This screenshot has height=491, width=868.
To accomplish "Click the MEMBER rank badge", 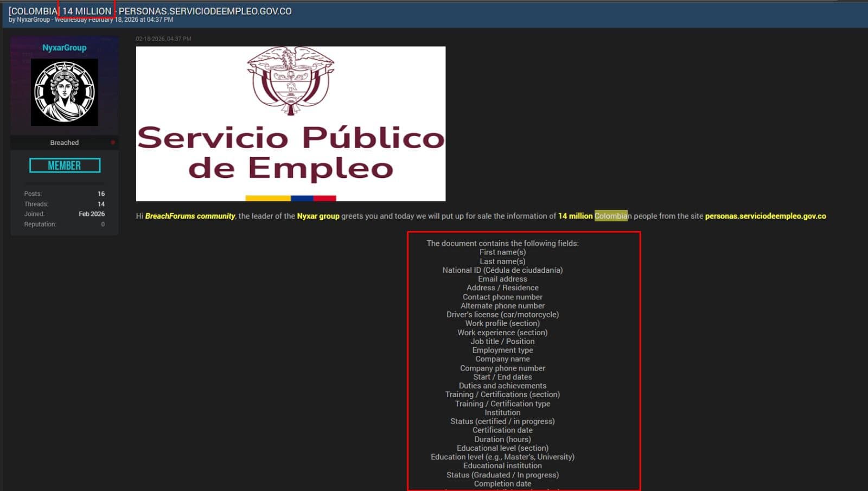I will tap(65, 165).
